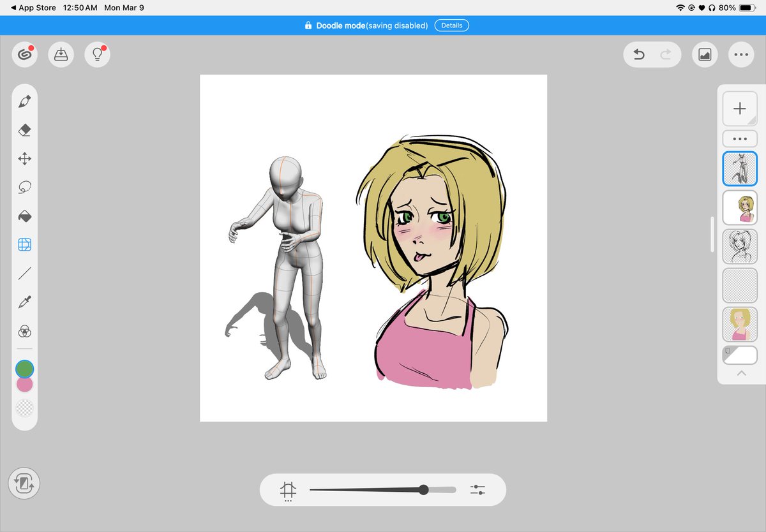This screenshot has width=766, height=532.
Task: Select the empty transparent layer thumbnail
Action: pos(740,285)
